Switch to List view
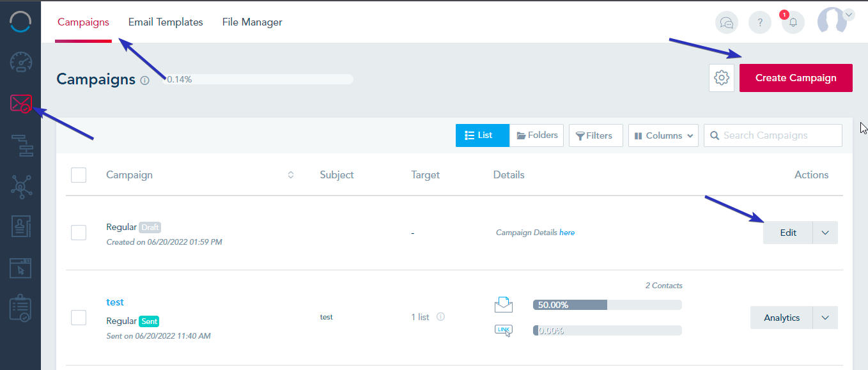 [483, 135]
